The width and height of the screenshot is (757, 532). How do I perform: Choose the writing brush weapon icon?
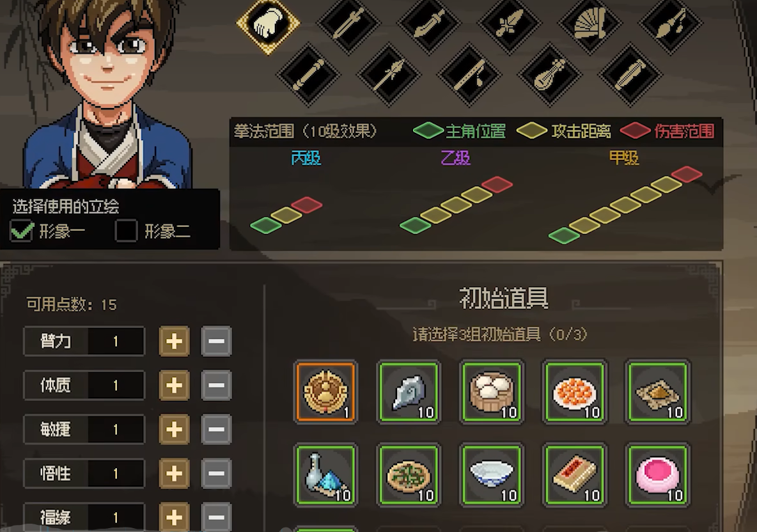tap(670, 23)
